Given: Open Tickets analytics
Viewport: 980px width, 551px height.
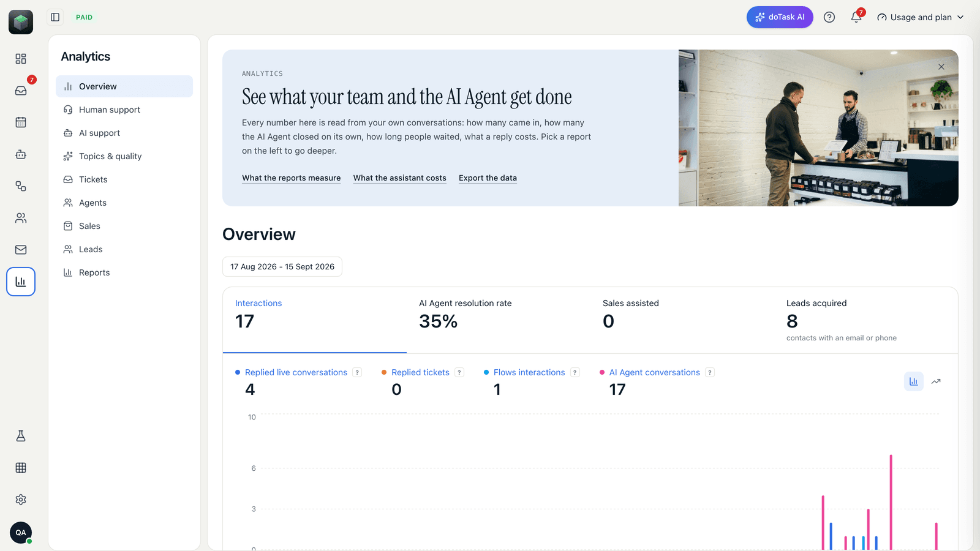Looking at the screenshot, I should tap(124, 179).
